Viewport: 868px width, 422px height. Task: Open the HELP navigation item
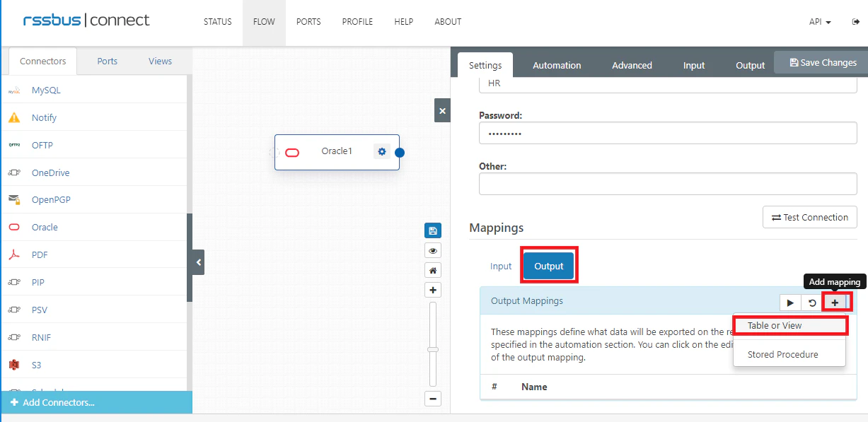pos(404,22)
